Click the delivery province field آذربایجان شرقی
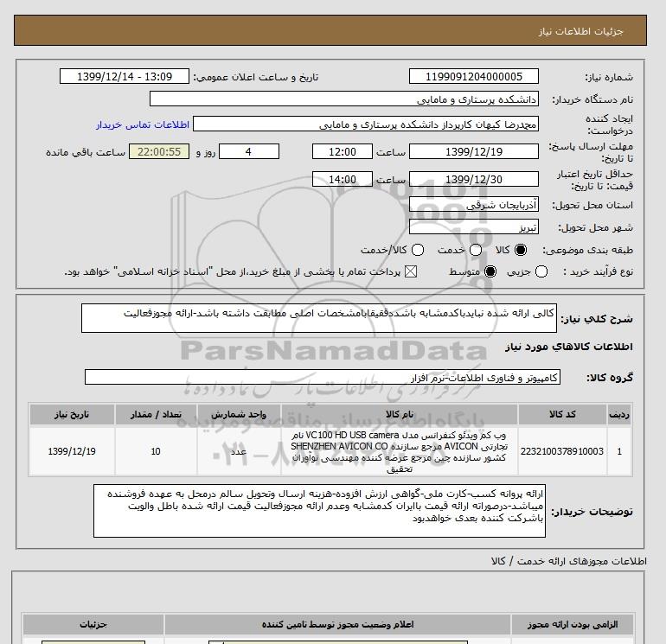The image size is (666, 644). tap(474, 205)
